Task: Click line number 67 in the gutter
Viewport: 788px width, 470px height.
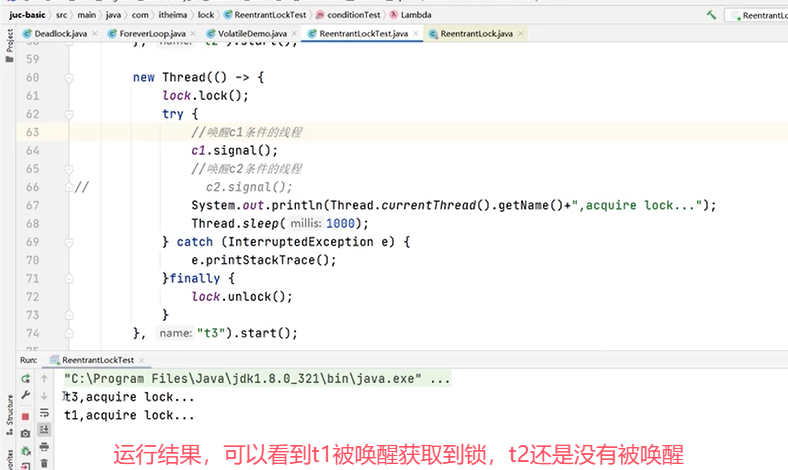Action: coord(33,206)
